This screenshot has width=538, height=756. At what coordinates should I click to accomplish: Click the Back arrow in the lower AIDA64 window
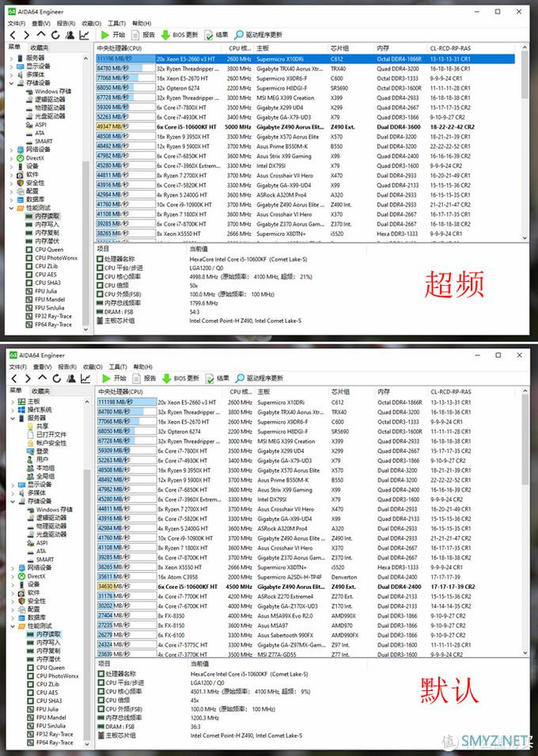click(x=14, y=378)
